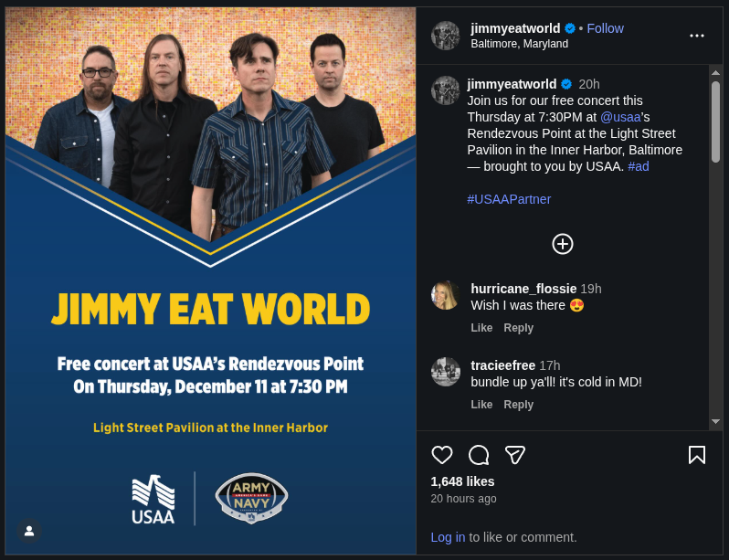Follow the jimmyeatworld account

point(605,28)
